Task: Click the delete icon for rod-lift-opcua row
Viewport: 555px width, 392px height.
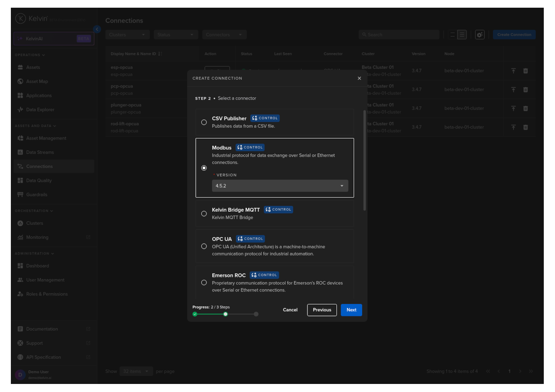Action: (525, 127)
